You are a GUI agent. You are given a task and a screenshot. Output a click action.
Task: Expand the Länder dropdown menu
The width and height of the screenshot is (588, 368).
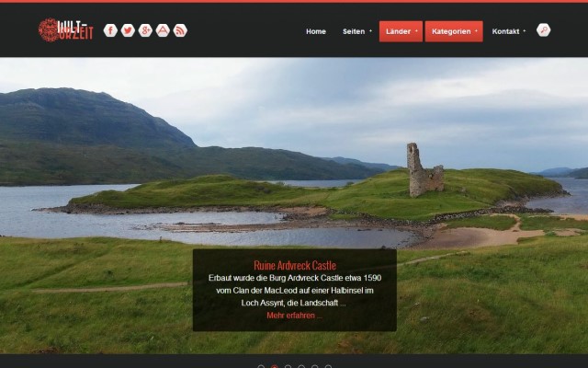pos(401,31)
